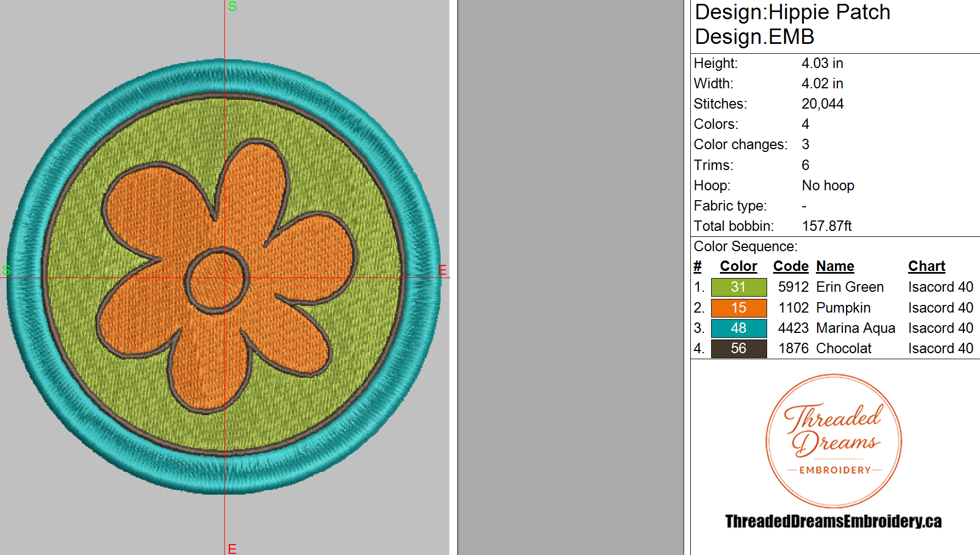
Task: Click the 'Trims:' label
Action: [713, 165]
